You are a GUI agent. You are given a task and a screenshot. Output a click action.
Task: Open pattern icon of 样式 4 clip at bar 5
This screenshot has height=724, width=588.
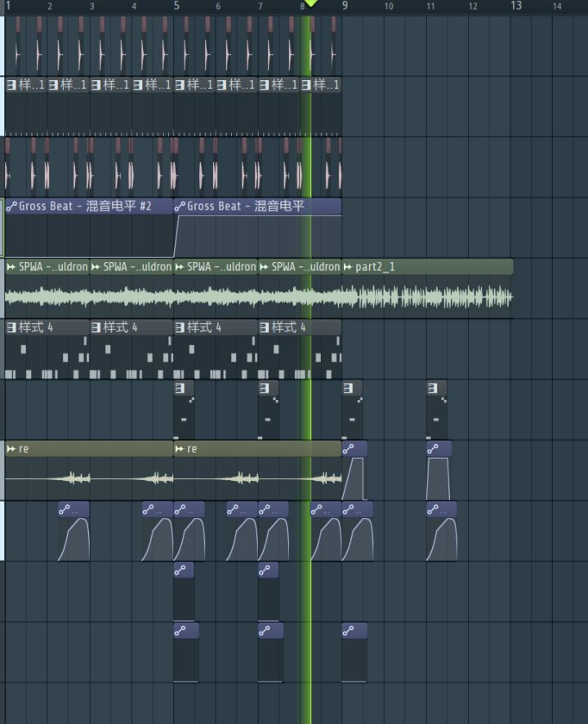click(180, 328)
